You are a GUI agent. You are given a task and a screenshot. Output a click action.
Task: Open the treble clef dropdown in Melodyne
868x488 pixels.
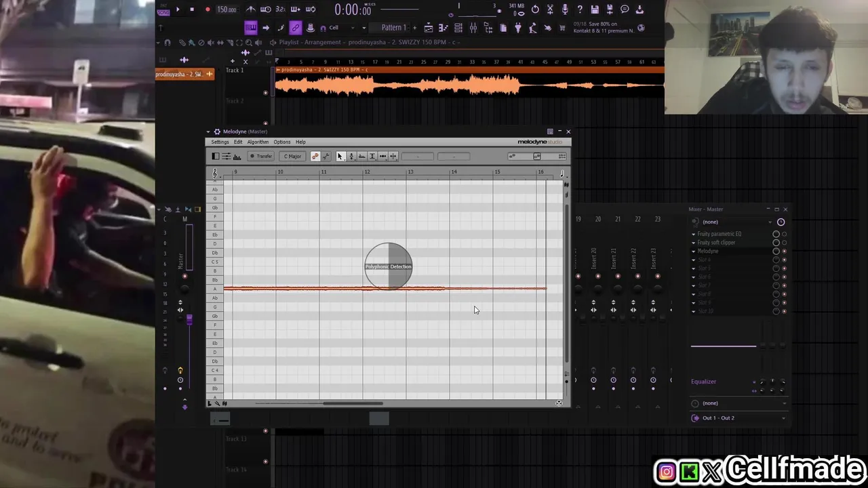(216, 174)
